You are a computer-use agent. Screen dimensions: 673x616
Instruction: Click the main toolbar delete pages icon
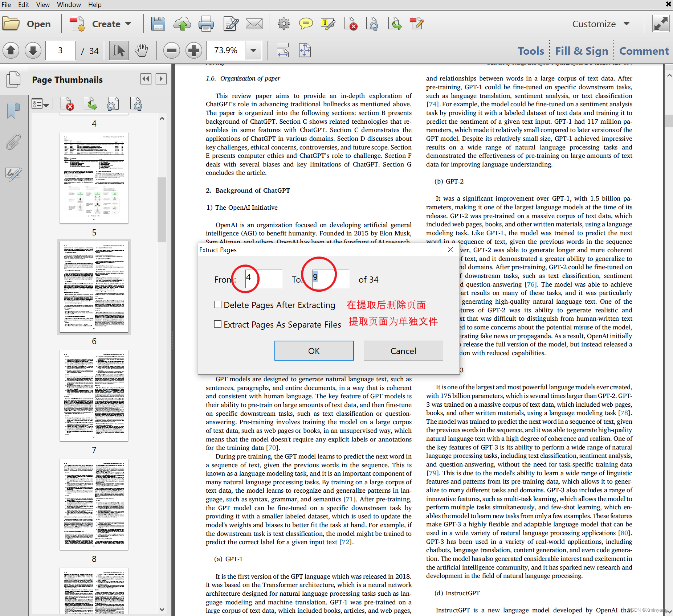coord(350,24)
